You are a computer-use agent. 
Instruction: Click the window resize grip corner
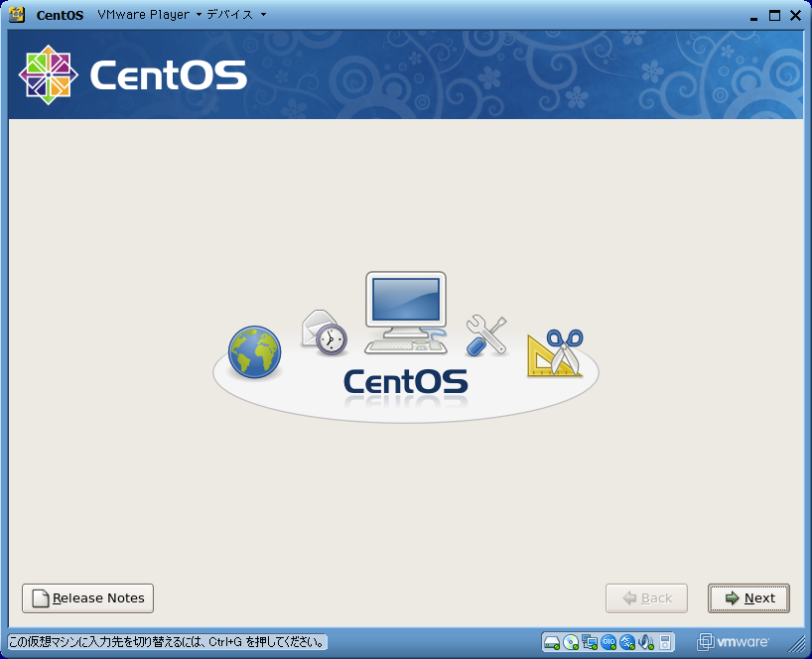coord(796,643)
